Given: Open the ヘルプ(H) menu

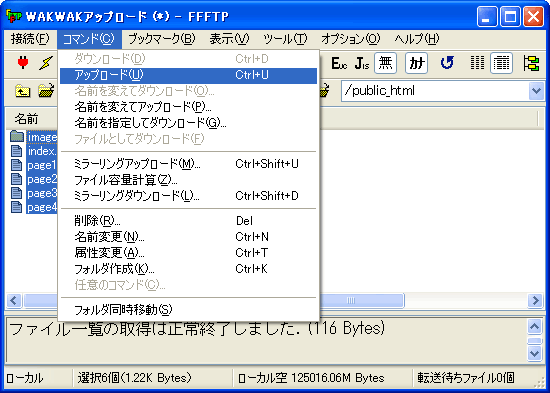Looking at the screenshot, I should coord(416,39).
